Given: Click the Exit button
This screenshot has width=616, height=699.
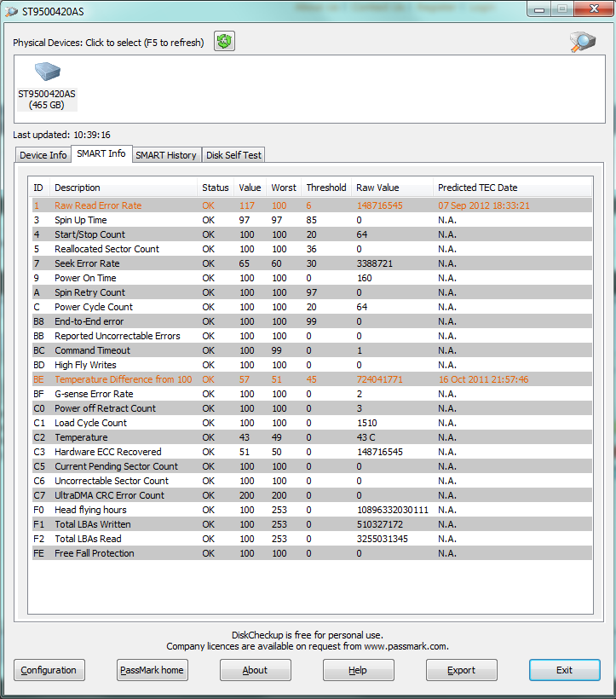Looking at the screenshot, I should click(x=564, y=670).
